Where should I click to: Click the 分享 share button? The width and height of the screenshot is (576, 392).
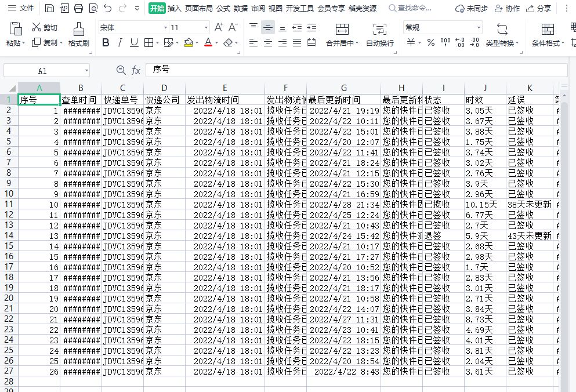pyautogui.click(x=538, y=8)
